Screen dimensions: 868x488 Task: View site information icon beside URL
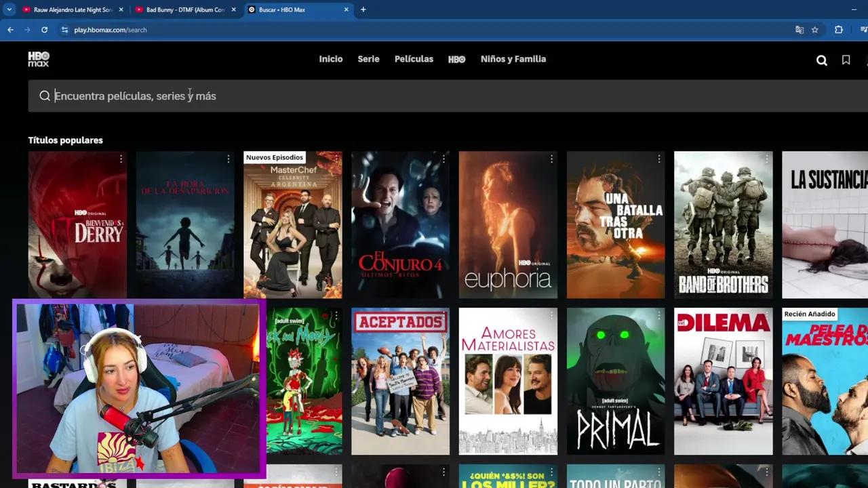[x=64, y=30]
